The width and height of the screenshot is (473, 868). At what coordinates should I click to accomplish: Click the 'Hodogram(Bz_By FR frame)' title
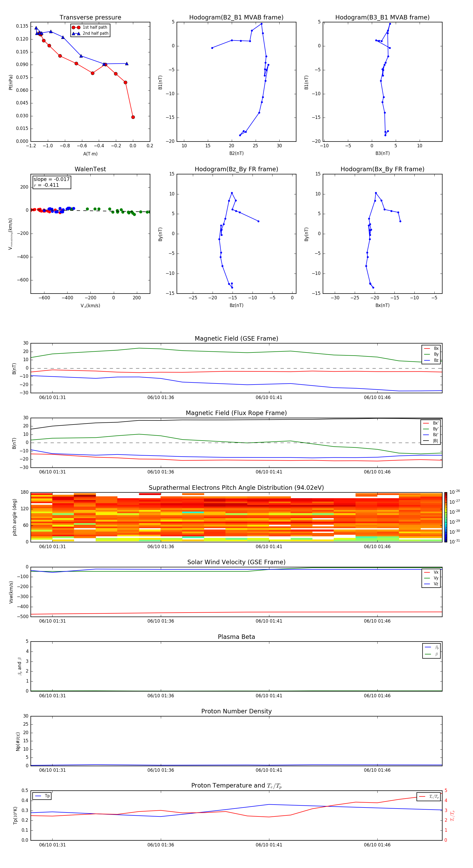click(236, 169)
